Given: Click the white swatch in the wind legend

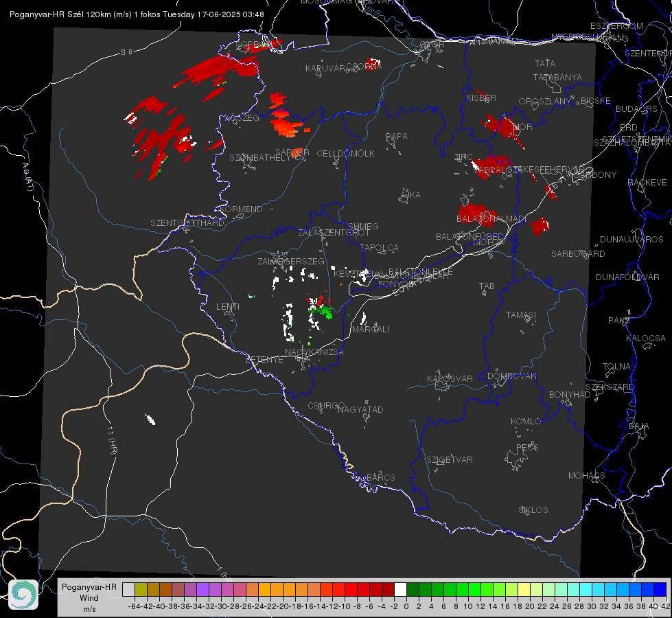Looking at the screenshot, I should (400, 589).
